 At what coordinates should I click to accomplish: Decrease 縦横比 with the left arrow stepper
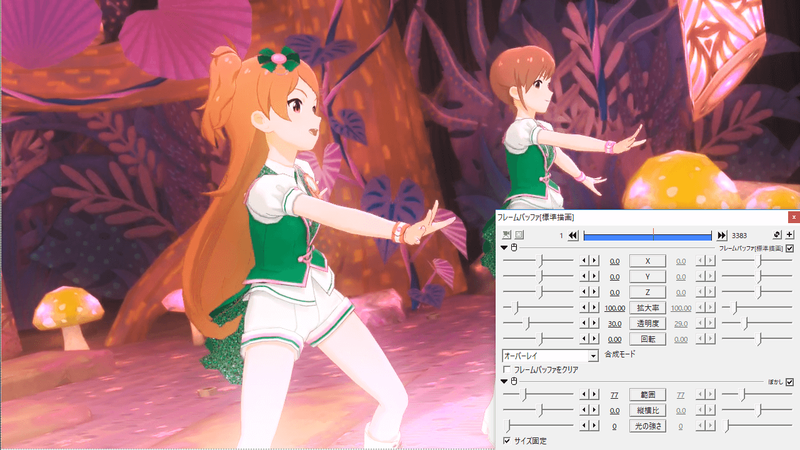[584, 410]
